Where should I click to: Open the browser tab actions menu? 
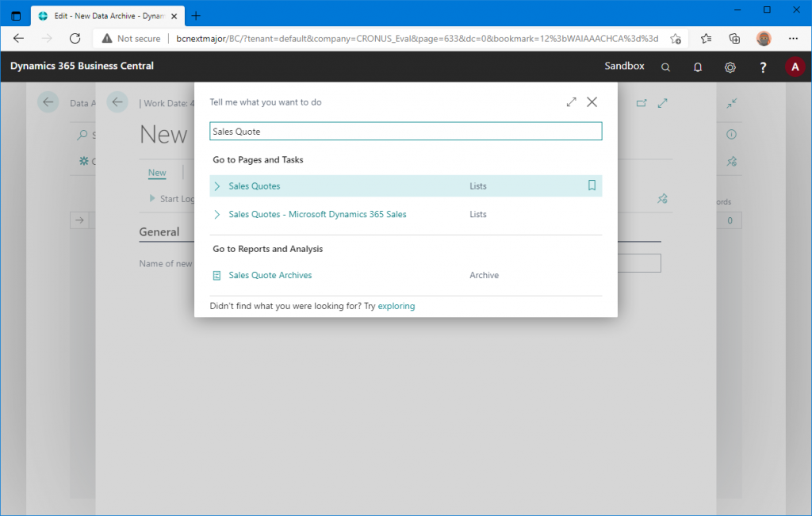pos(16,16)
